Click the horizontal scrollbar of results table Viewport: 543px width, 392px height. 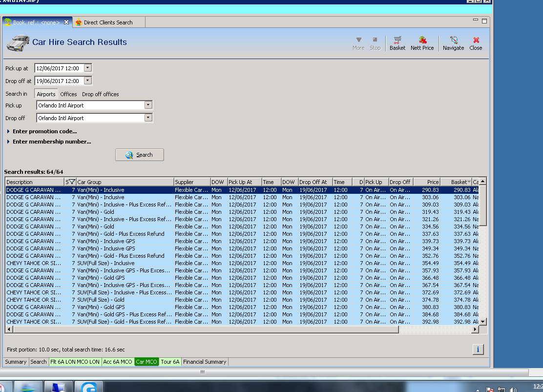pyautogui.click(x=205, y=330)
